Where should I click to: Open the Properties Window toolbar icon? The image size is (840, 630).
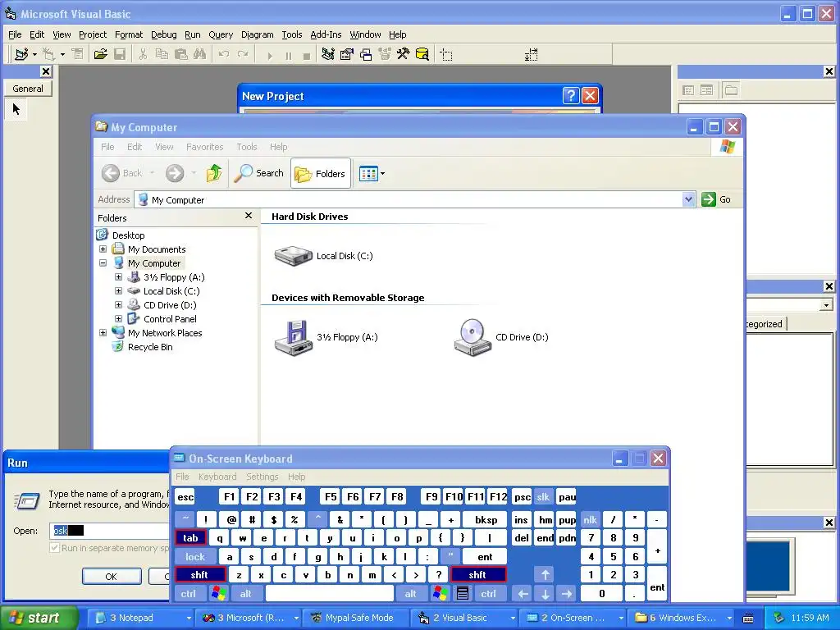point(347,54)
